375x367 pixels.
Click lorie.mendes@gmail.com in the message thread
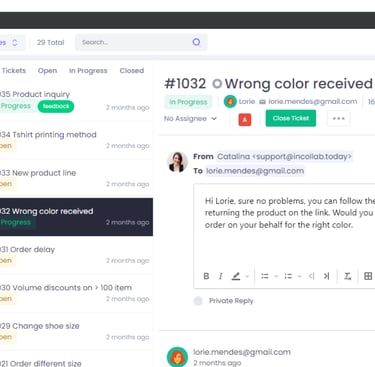[x=242, y=352]
